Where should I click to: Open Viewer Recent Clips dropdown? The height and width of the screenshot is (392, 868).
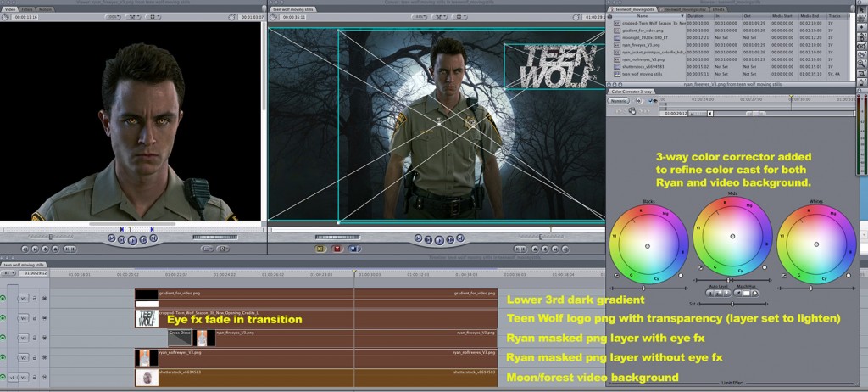point(207,249)
